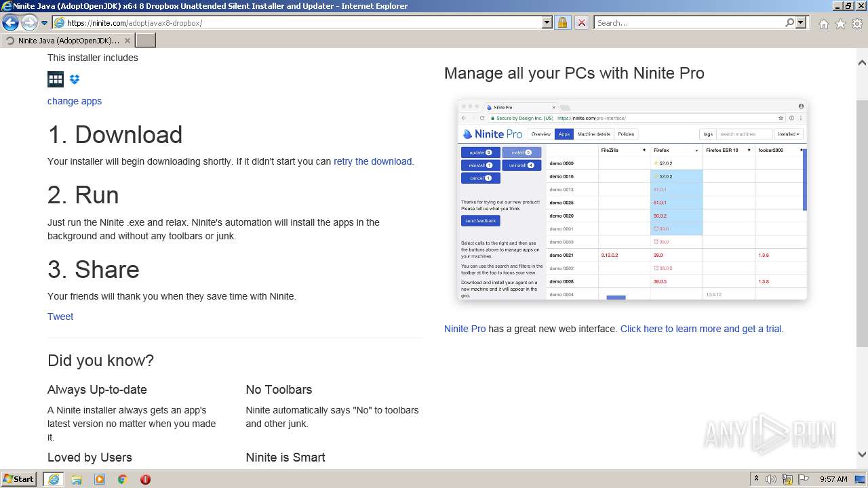Close the Ninite browser tab
The width and height of the screenshot is (868, 488).
click(127, 41)
